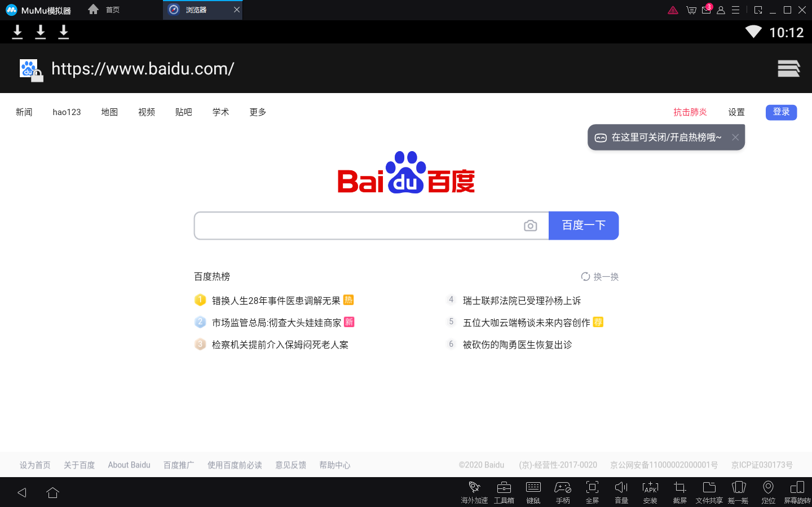Click the 百度一下 search button
This screenshot has height=507, width=812.
584,226
